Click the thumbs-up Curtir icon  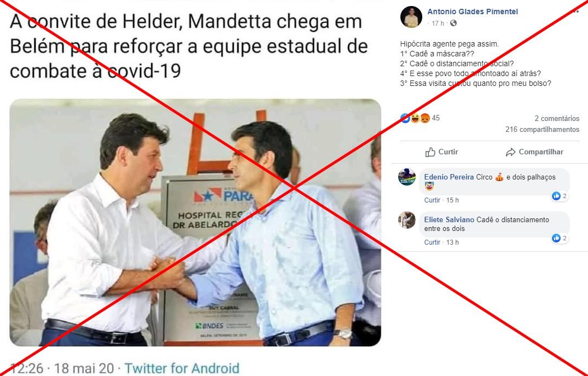pyautogui.click(x=430, y=152)
